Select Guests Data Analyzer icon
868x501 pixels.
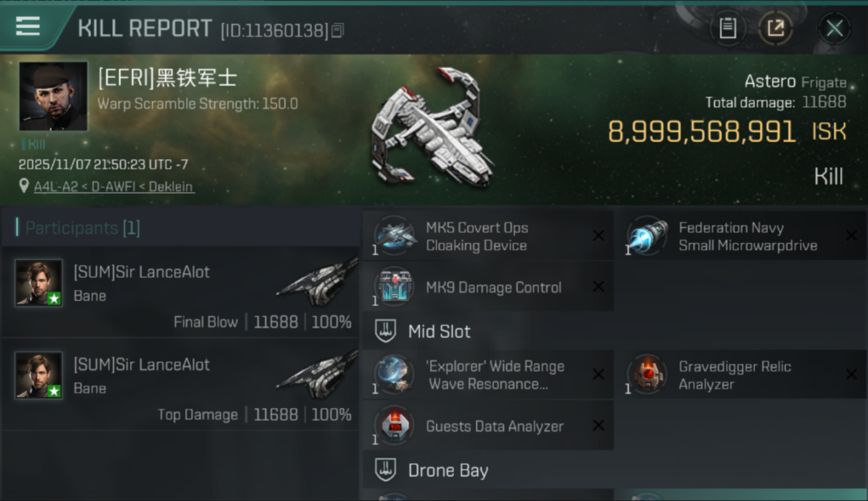point(395,426)
